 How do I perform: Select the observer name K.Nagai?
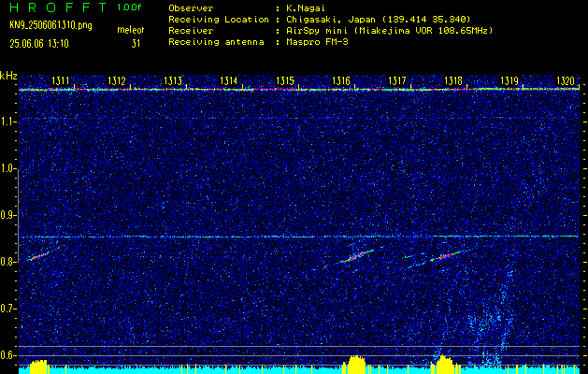point(306,7)
